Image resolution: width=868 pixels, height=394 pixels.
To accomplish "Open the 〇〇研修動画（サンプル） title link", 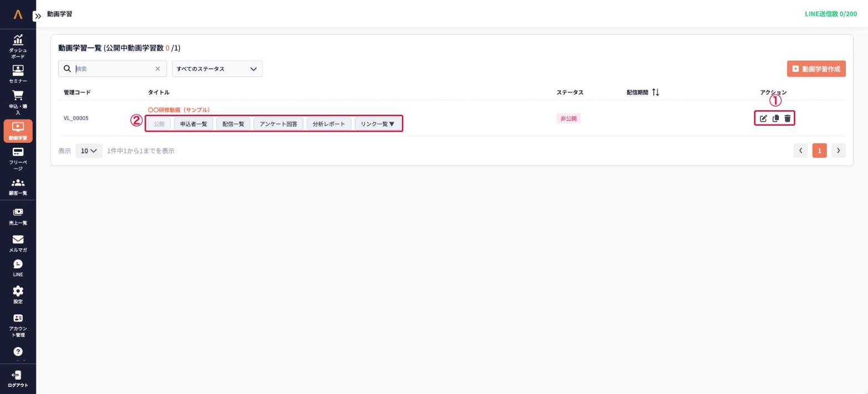I will (179, 110).
